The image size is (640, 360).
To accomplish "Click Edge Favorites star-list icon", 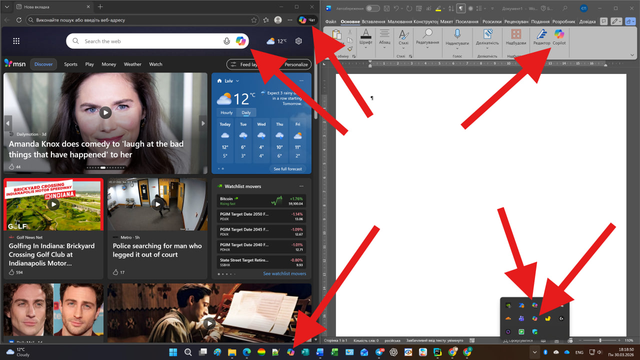I will (266, 20).
